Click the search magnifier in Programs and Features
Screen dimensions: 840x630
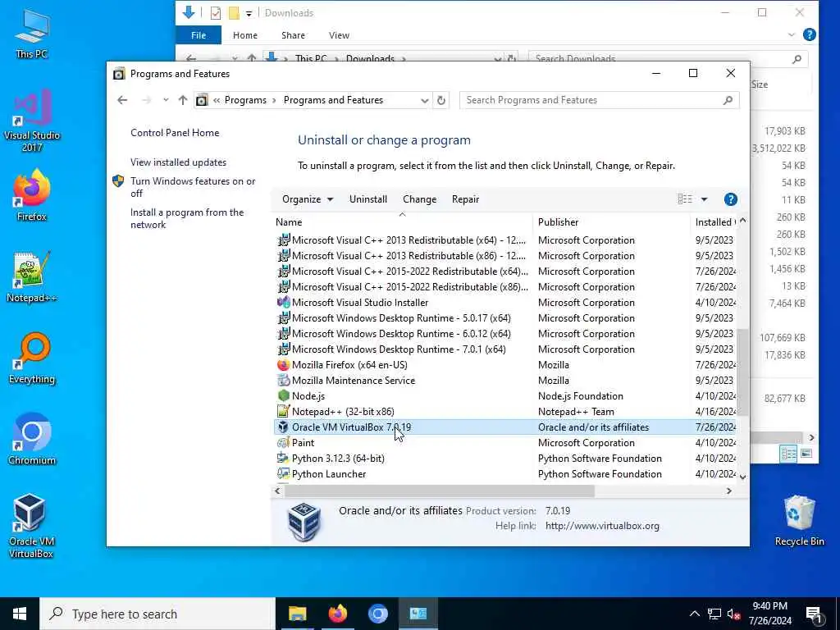coord(728,100)
